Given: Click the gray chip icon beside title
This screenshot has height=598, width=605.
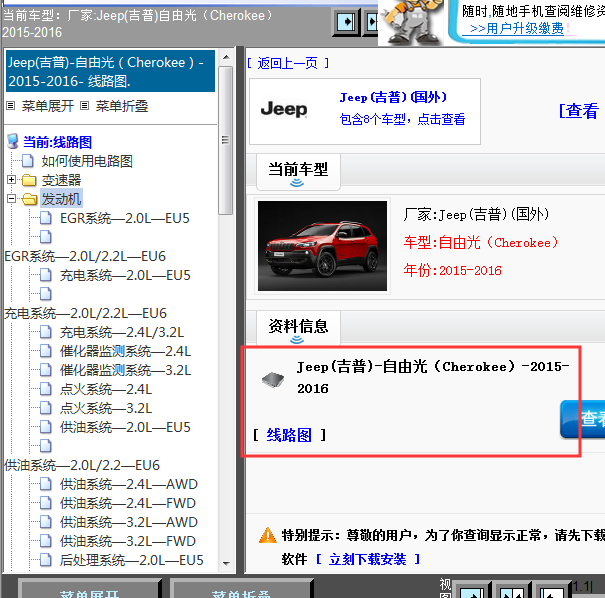Looking at the screenshot, I should tap(273, 380).
